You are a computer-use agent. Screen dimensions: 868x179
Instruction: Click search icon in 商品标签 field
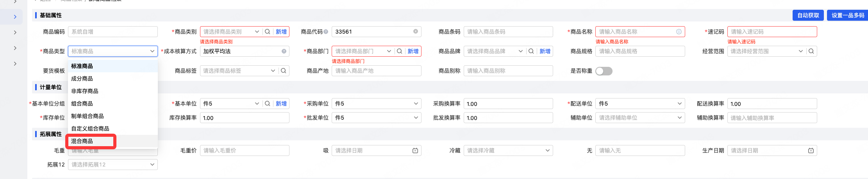tap(284, 71)
